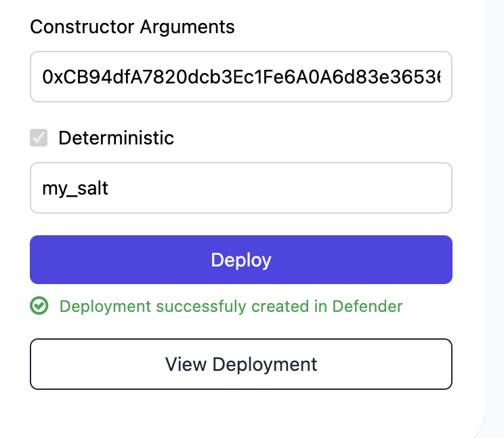The image size is (504, 438).
Task: Click the Constructor Arguments heading label
Action: click(x=133, y=27)
